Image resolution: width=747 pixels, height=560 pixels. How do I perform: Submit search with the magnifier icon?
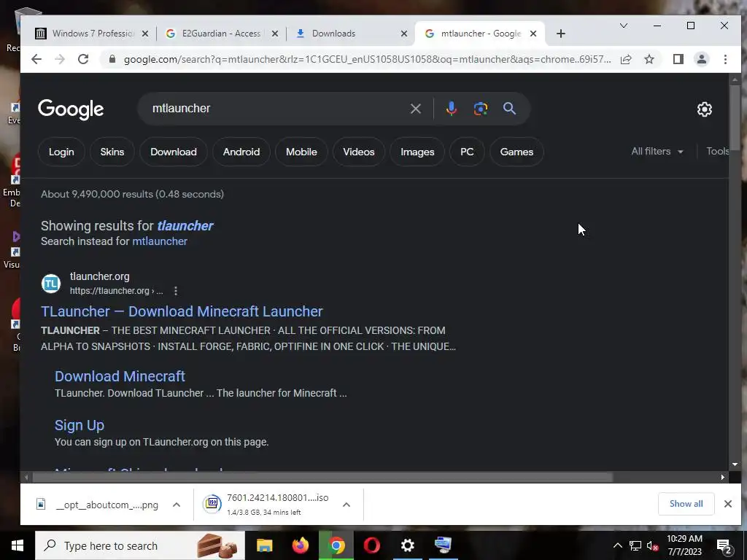(509, 109)
